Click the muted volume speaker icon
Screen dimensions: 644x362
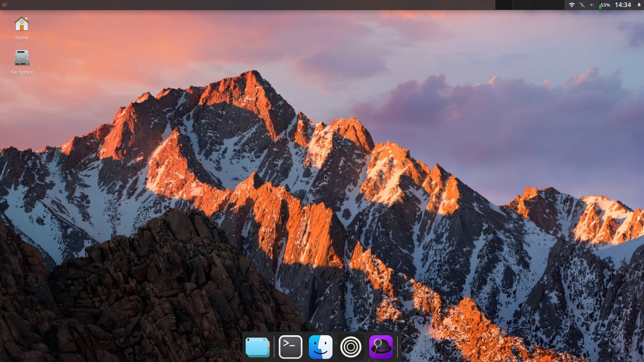[592, 5]
